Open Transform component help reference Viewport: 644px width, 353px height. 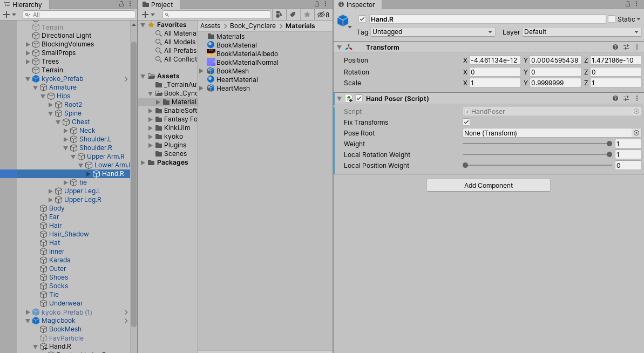615,47
